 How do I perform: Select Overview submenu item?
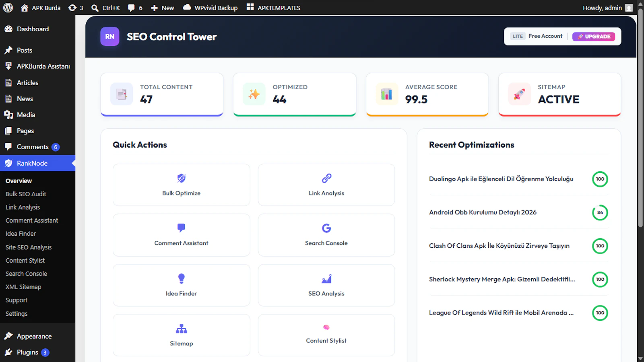(x=19, y=181)
